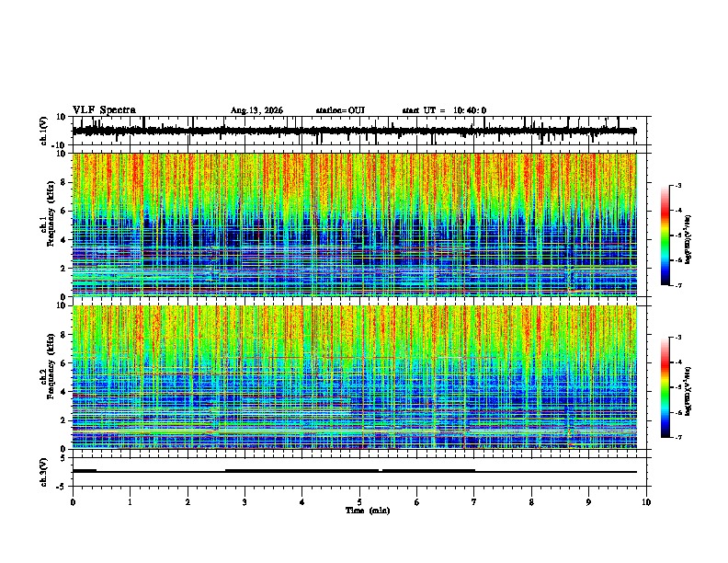Click the ch.1 voltage waveform trace

coord(354,131)
